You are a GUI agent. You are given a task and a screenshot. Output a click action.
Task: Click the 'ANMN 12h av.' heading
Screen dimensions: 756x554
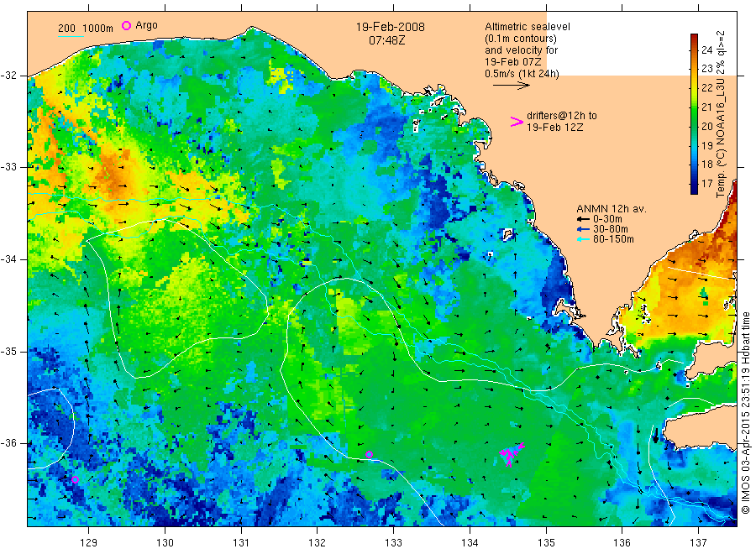tap(612, 209)
